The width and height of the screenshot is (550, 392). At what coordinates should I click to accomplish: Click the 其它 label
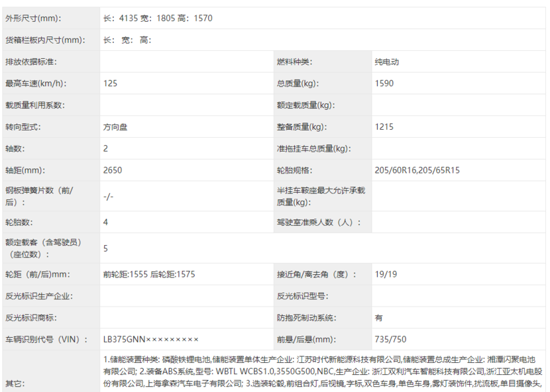pyautogui.click(x=15, y=383)
